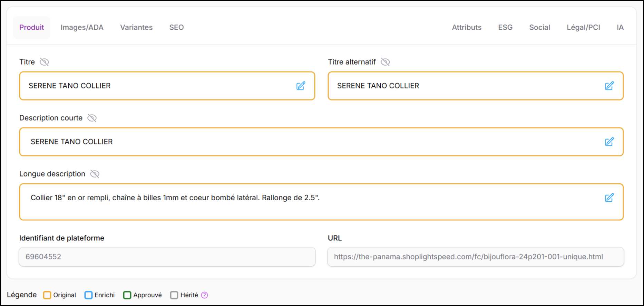This screenshot has height=306, width=644.
Task: Select the IA tab
Action: [620, 28]
